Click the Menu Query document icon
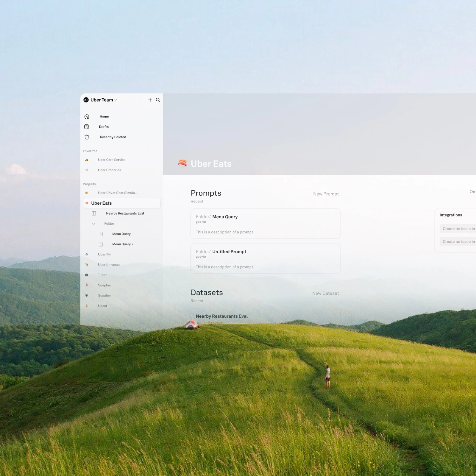The width and height of the screenshot is (476, 476). [x=101, y=234]
